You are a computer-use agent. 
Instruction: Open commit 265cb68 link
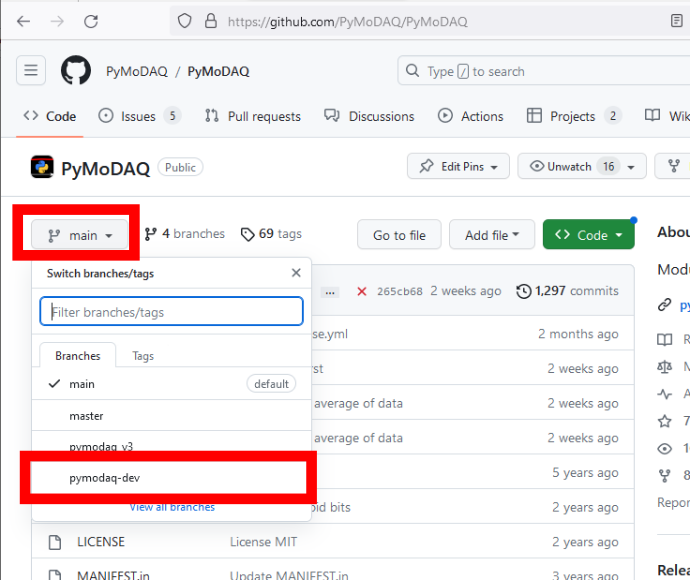[400, 291]
